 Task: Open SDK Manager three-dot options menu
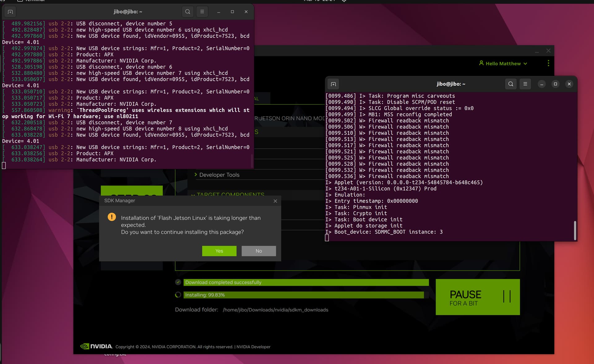[549, 63]
